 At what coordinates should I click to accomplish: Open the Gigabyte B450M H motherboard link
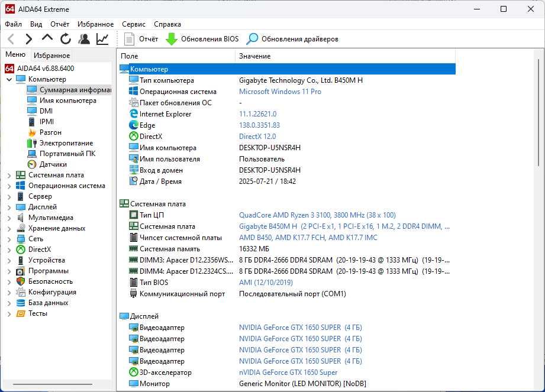(x=344, y=226)
